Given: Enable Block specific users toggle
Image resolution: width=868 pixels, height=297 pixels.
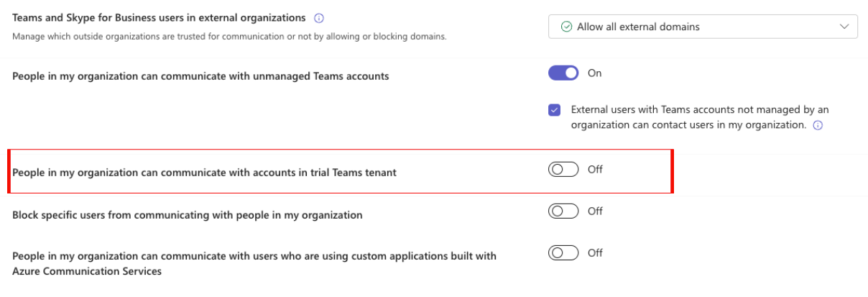Looking at the screenshot, I should tap(563, 211).
